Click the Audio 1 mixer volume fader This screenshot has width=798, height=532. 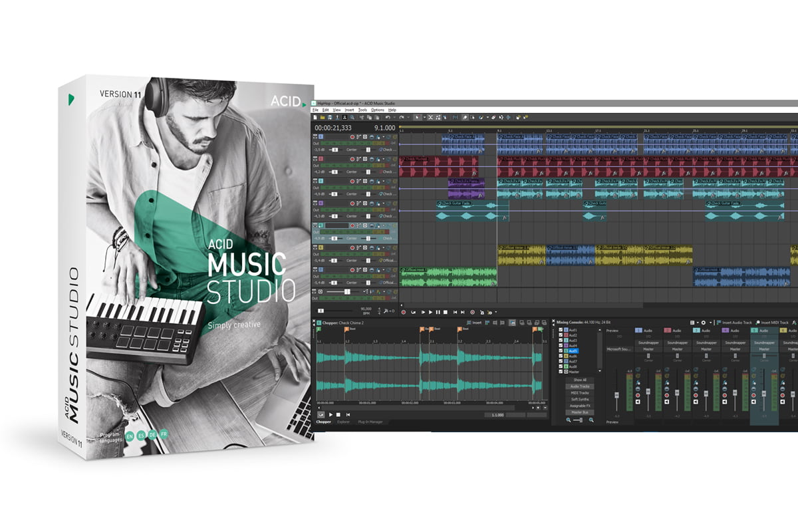tap(648, 392)
